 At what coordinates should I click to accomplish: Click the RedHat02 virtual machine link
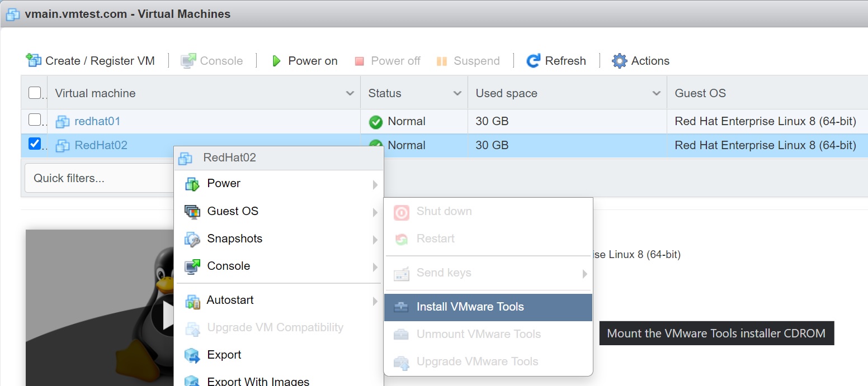[101, 145]
